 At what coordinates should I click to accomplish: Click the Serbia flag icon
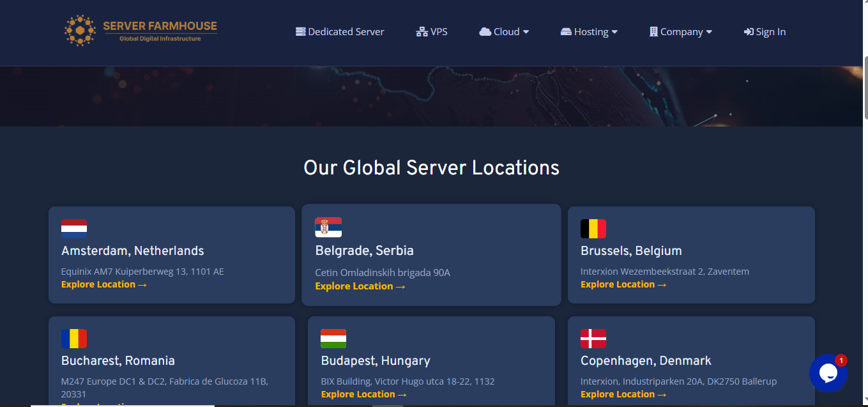point(328,227)
